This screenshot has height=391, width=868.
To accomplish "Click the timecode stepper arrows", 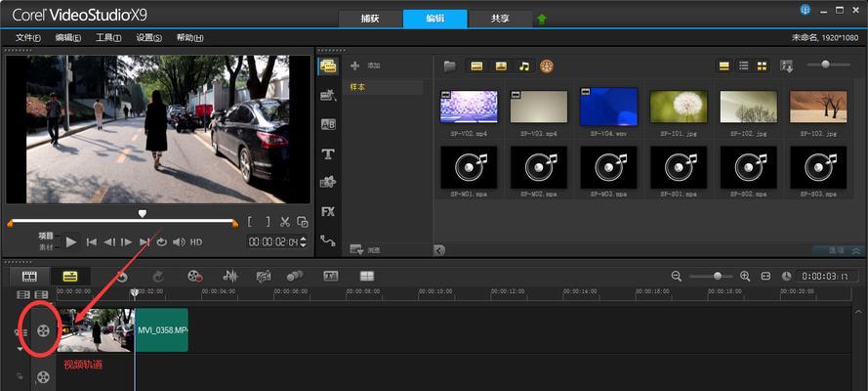I will click(x=304, y=242).
